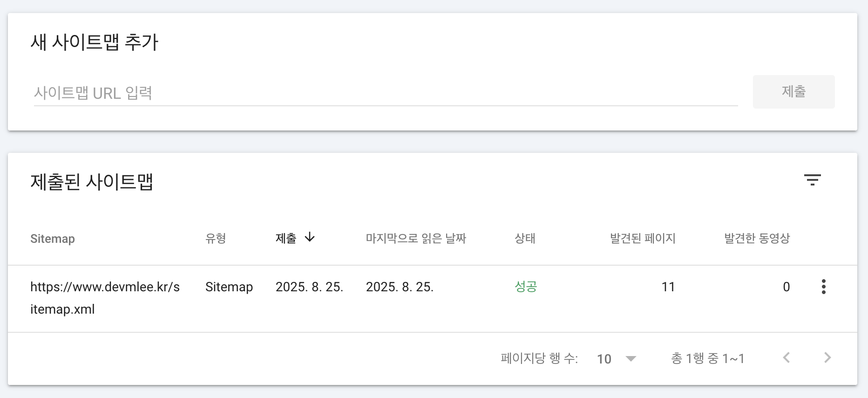868x398 pixels.
Task: Sort the table by the 제출 column
Action: [286, 238]
